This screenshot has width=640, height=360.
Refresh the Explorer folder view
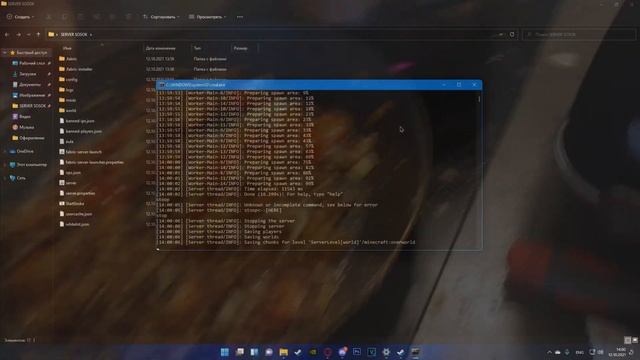coord(512,35)
